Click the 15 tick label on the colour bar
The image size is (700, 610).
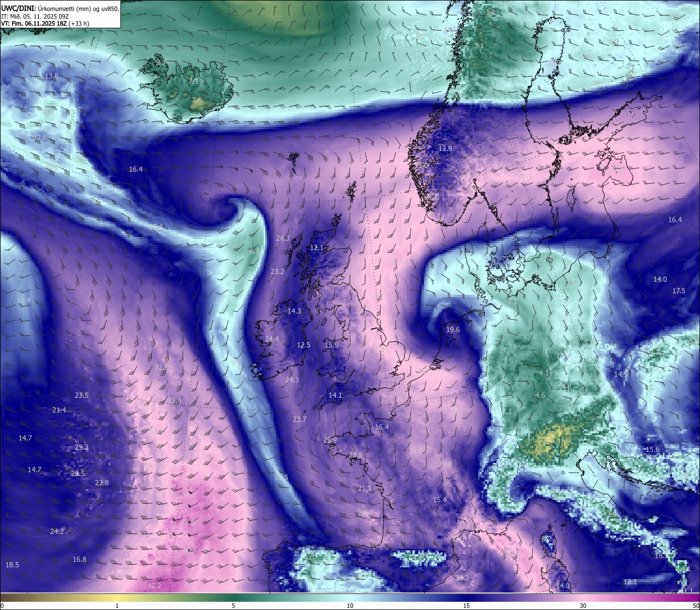pos(466,606)
